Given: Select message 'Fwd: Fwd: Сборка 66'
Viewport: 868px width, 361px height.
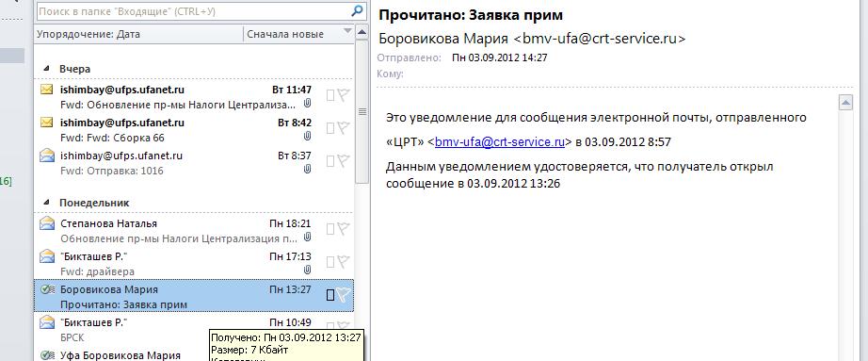Looking at the screenshot, I should click(193, 129).
